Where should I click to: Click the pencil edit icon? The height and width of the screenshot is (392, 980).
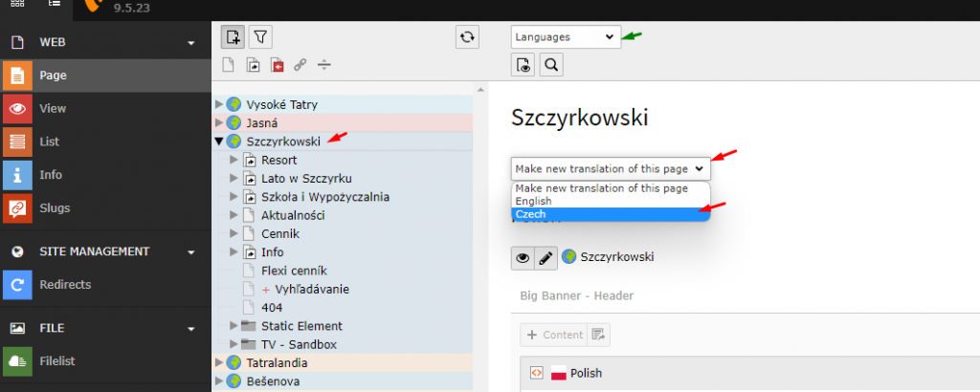click(x=546, y=257)
